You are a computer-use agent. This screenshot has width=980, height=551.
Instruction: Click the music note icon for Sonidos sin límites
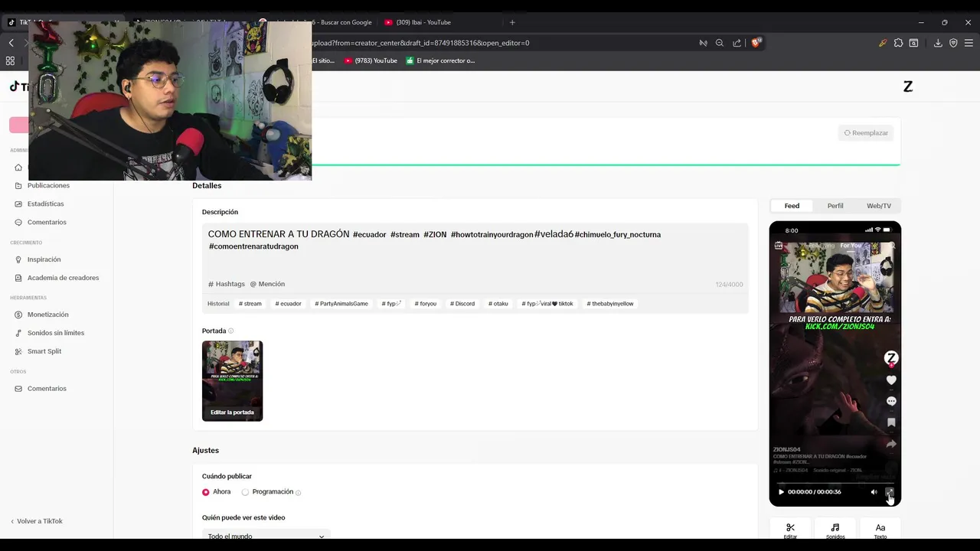(19, 333)
